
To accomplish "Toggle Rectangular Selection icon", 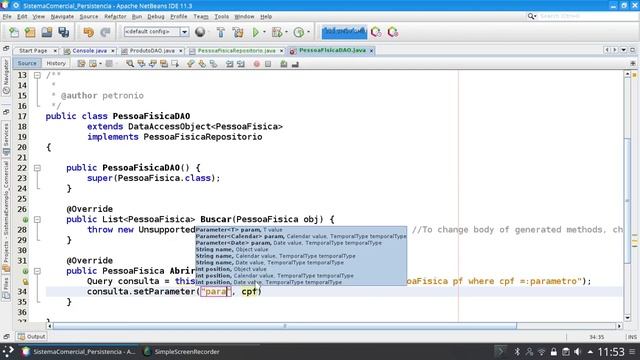I will (x=175, y=64).
